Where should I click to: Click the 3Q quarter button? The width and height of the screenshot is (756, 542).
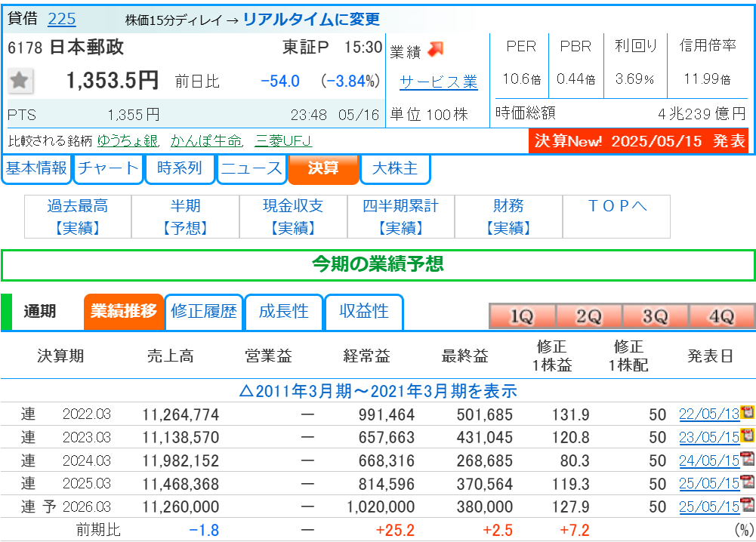coord(656,316)
